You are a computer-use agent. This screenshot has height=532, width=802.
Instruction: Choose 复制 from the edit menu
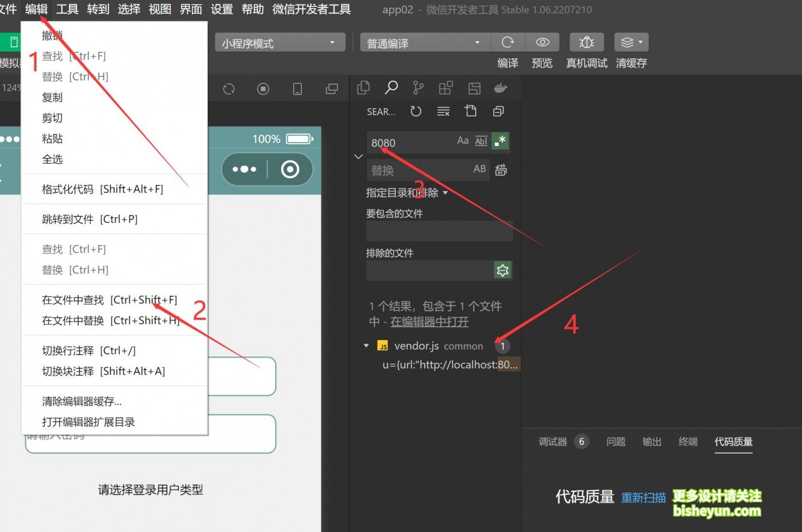coord(114,97)
